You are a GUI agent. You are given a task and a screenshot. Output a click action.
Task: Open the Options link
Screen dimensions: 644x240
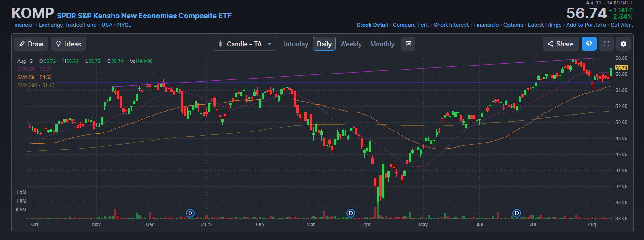[513, 25]
